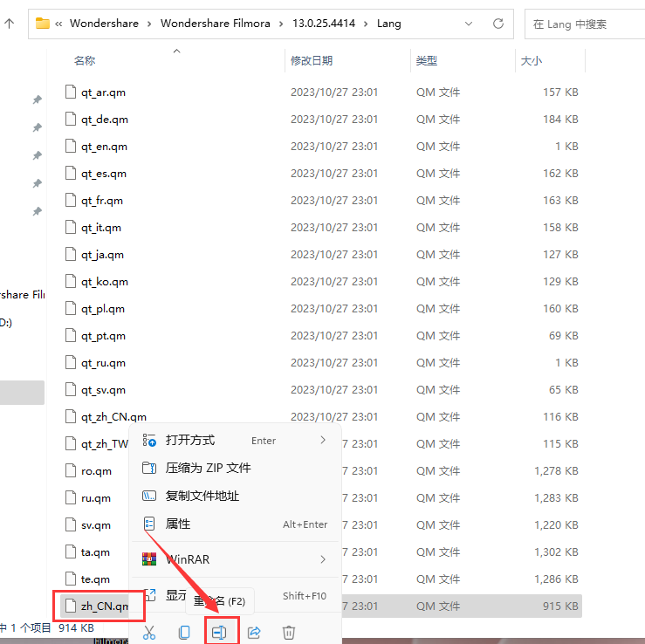Click the file icon of qt_ar.qm
The image size is (645, 644).
coord(71,92)
